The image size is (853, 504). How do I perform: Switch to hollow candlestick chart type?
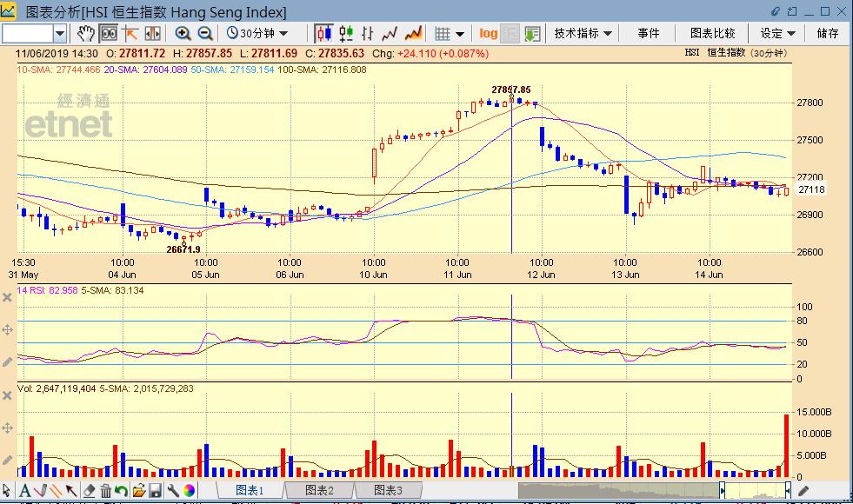coord(346,34)
